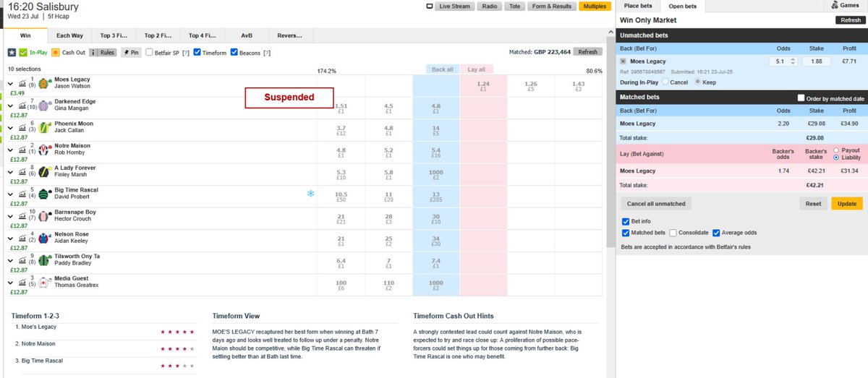868x378 pixels.
Task: Click the Live Stream monitor icon
Action: [430, 7]
